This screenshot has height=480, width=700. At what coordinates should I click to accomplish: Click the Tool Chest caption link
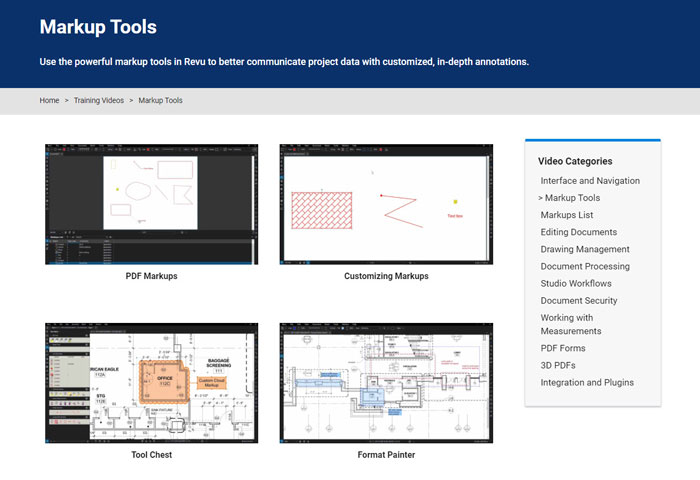[151, 455]
